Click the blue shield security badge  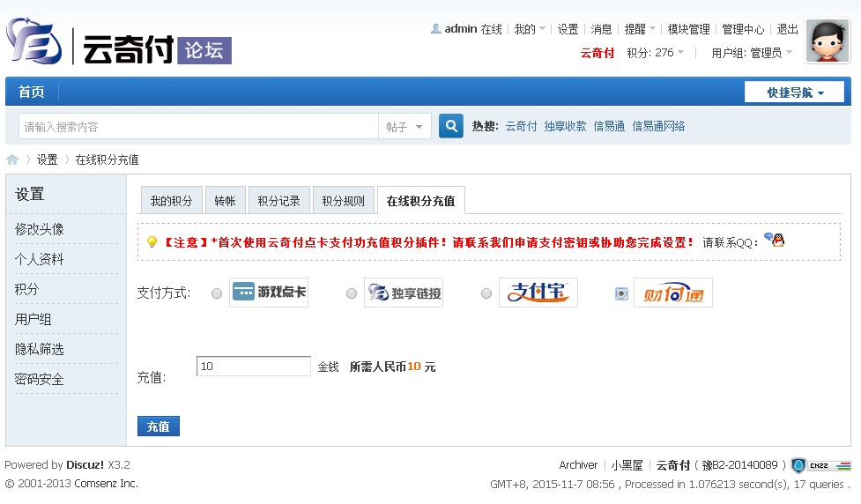point(799,465)
